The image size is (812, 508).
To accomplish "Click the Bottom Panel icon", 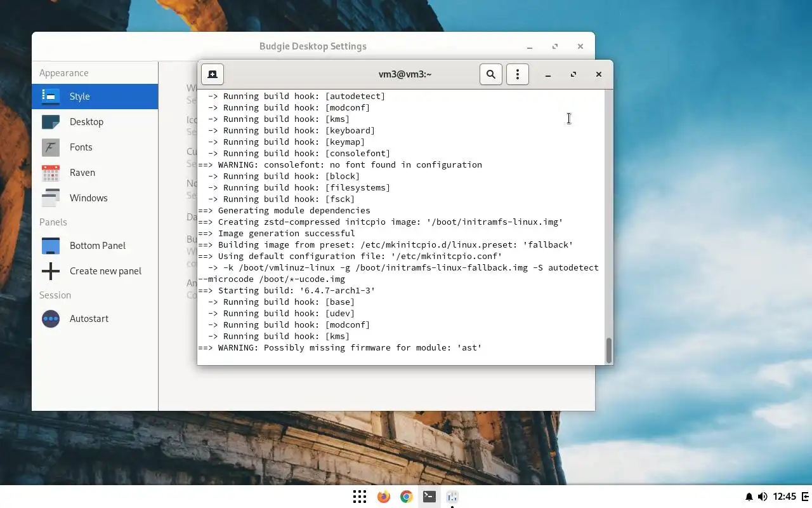I will (51, 246).
